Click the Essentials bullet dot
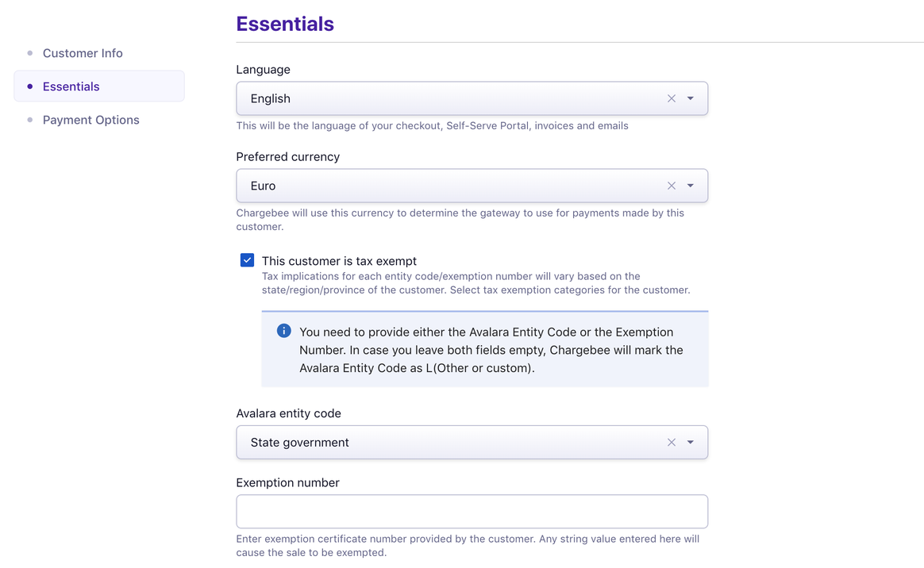The height and width of the screenshot is (568, 924). point(30,86)
